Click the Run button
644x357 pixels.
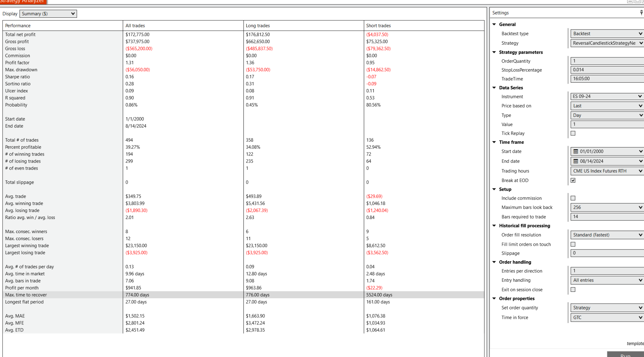[625, 355]
